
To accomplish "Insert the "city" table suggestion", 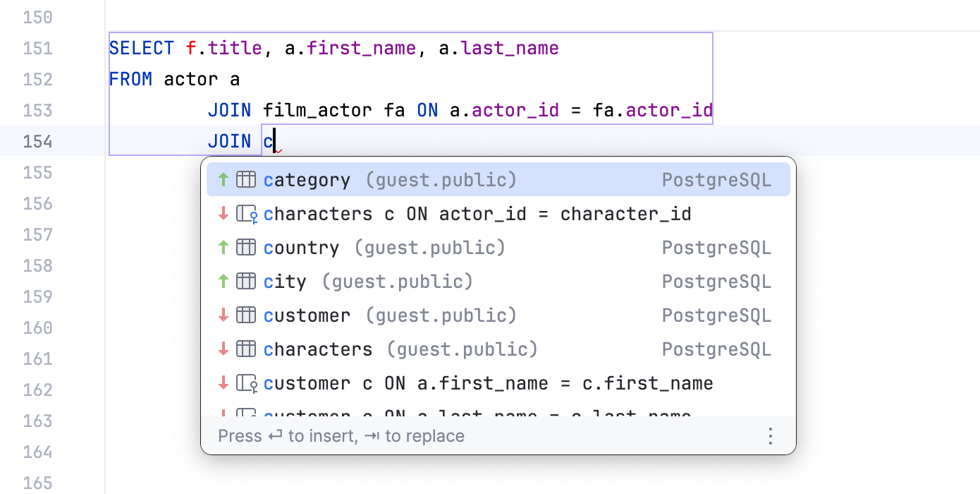I will tap(285, 282).
